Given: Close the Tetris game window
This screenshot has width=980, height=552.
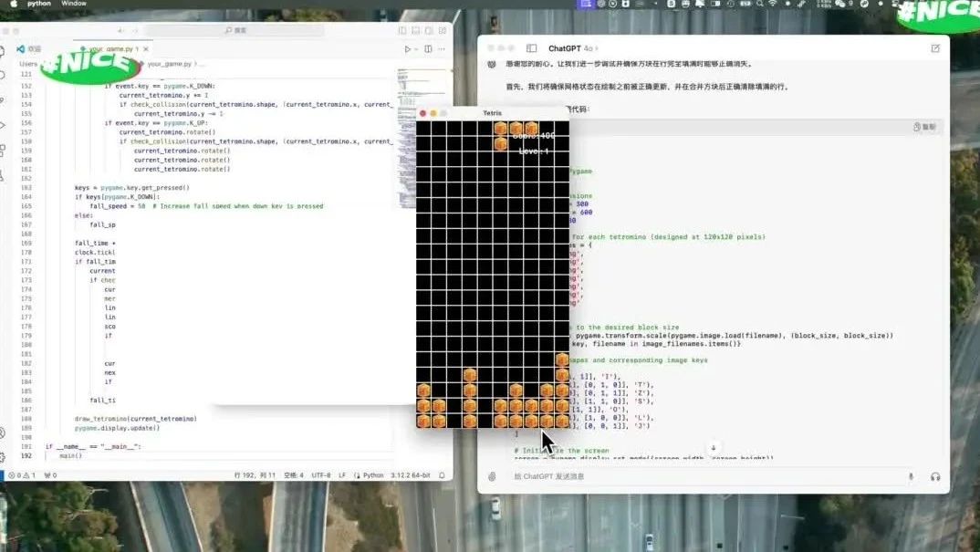Looking at the screenshot, I should tap(423, 113).
